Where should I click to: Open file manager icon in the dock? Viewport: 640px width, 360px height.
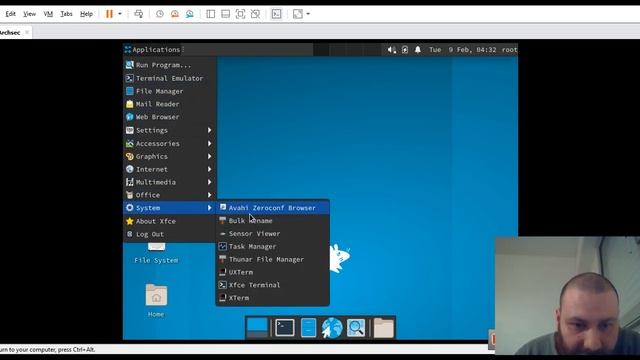point(308,327)
